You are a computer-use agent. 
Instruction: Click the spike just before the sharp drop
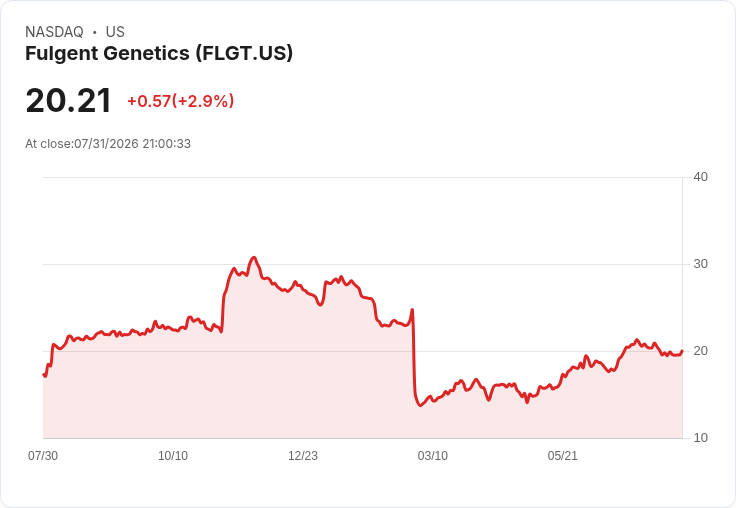(x=412, y=309)
